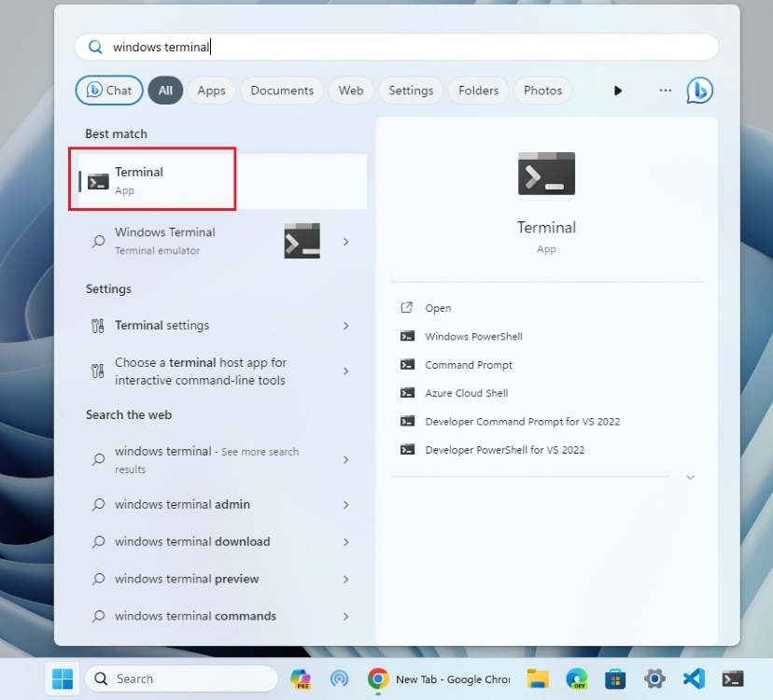Open Windows Terminal from the taskbar
This screenshot has width=773, height=700.
[732, 679]
